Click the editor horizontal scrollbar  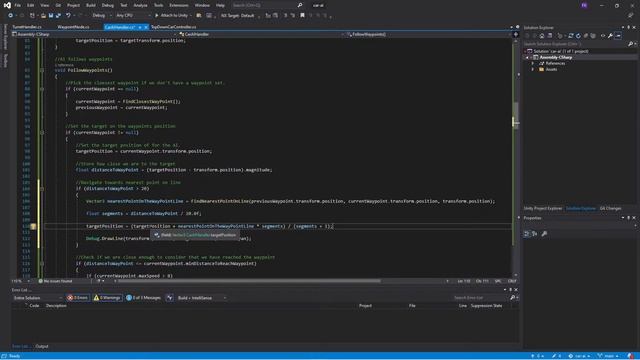[x=249, y=281]
